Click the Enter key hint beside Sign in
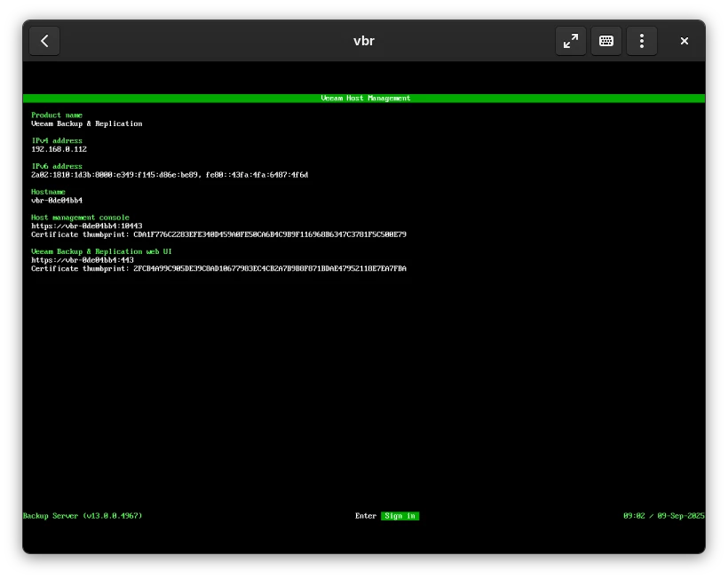The width and height of the screenshot is (728, 579). click(x=366, y=516)
